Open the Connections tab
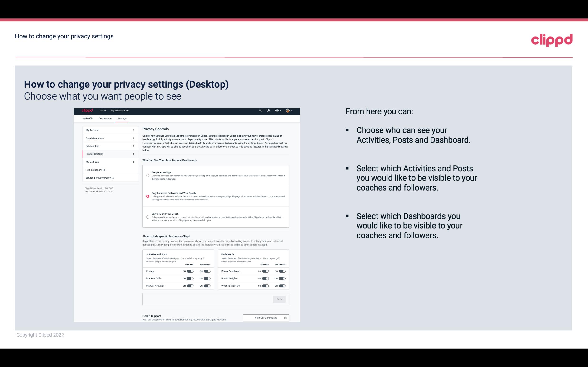 pos(105,118)
